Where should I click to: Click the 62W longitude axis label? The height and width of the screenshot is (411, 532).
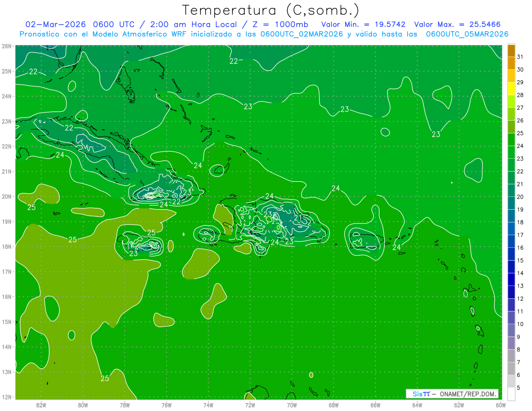coord(459,405)
